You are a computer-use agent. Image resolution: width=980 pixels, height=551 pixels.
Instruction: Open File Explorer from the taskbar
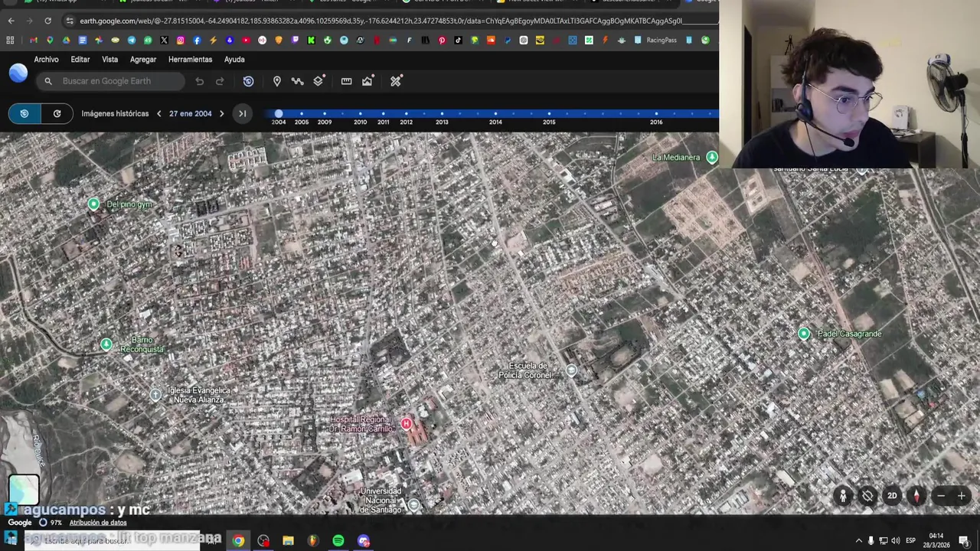(x=288, y=541)
